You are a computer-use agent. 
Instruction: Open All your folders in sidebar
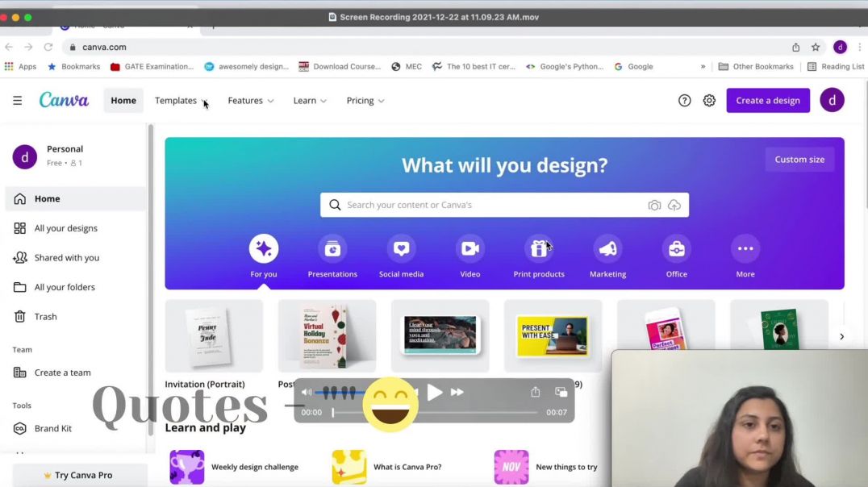tap(75, 287)
